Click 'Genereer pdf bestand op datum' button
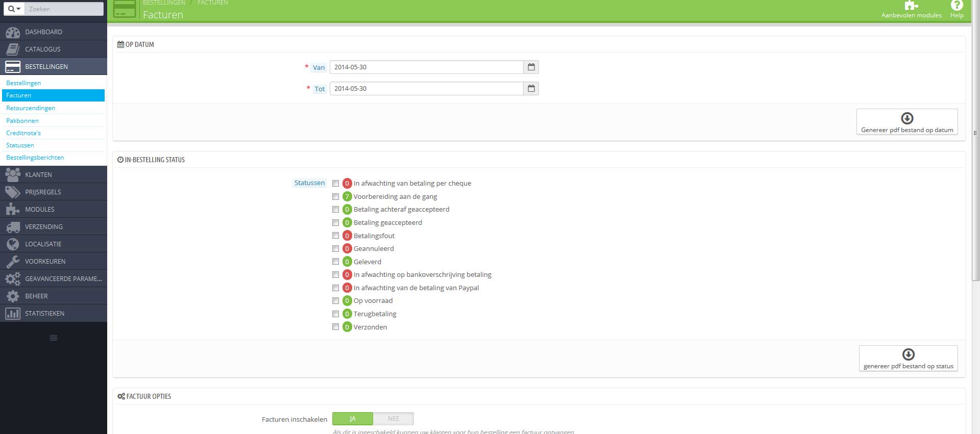This screenshot has width=980, height=434. coord(907,122)
